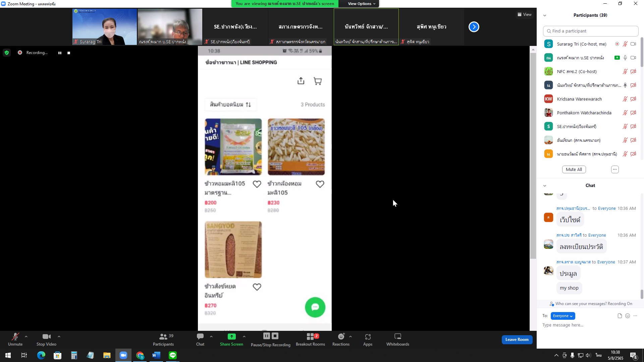This screenshot has height=362, width=644.
Task: Pause the recording indicator at top left
Action: [x=60, y=53]
